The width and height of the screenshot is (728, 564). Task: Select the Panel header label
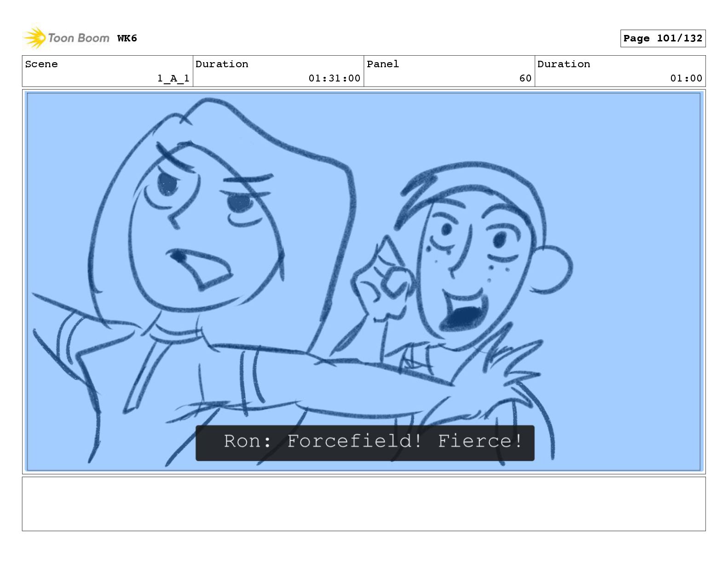pos(383,64)
